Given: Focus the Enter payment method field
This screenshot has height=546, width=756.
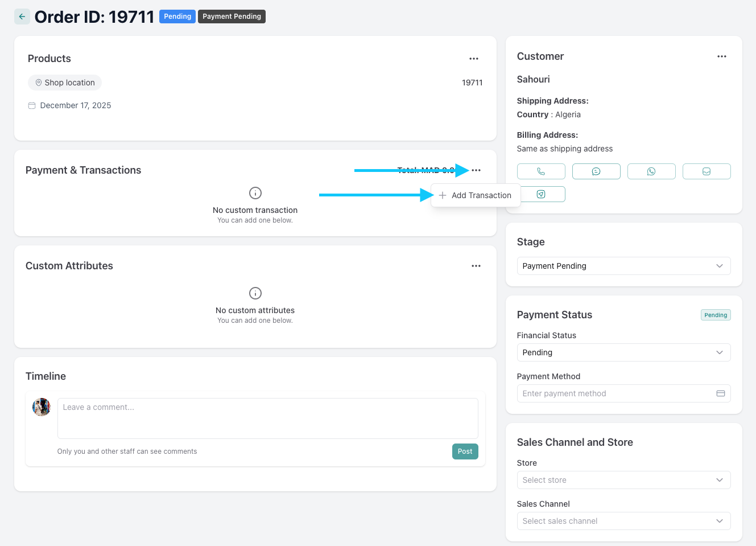Looking at the screenshot, I should point(617,393).
